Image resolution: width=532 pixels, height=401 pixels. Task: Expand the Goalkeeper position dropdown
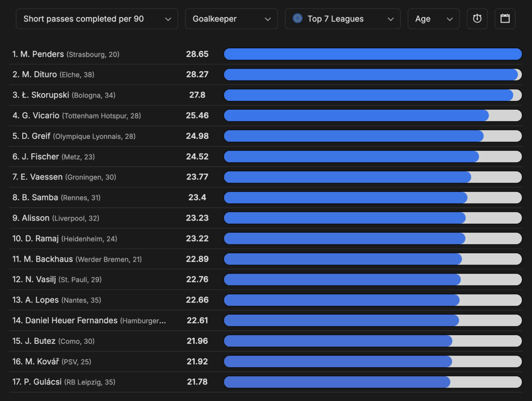coord(231,19)
